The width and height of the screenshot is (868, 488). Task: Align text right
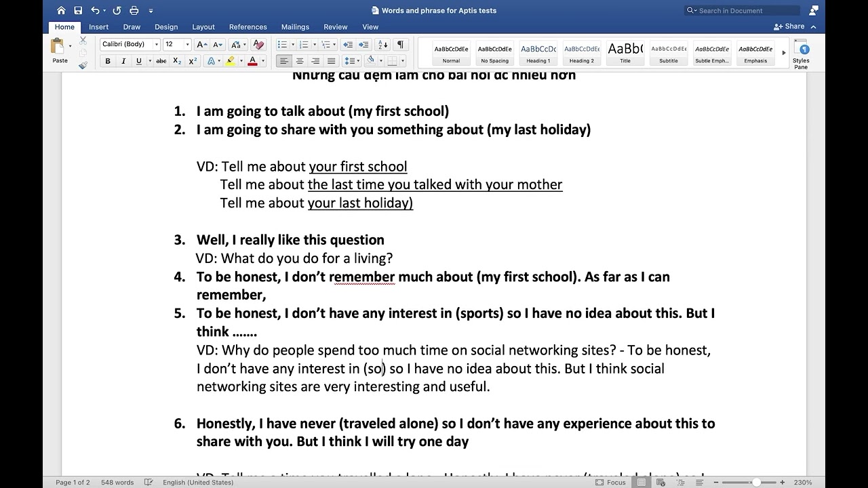(315, 61)
